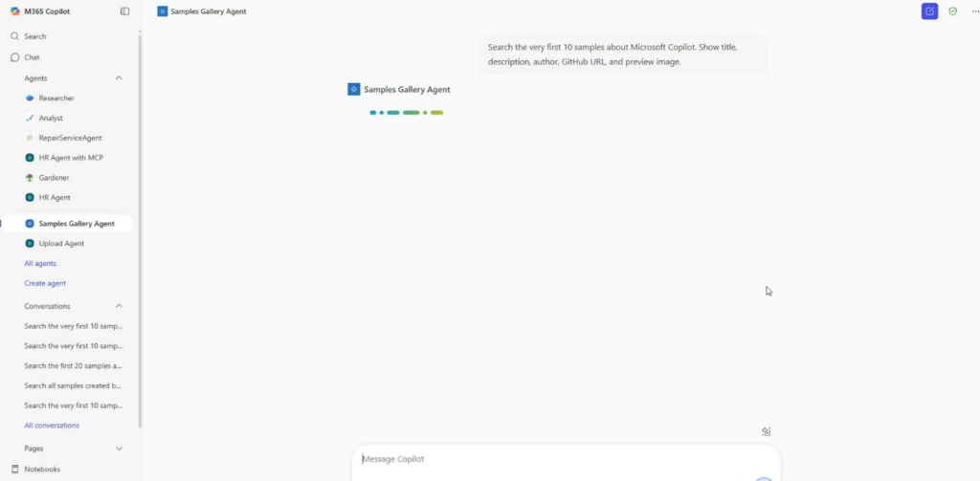Screen dimensions: 980x481
Task: Start a new chat with the compose icon
Action: 929,11
